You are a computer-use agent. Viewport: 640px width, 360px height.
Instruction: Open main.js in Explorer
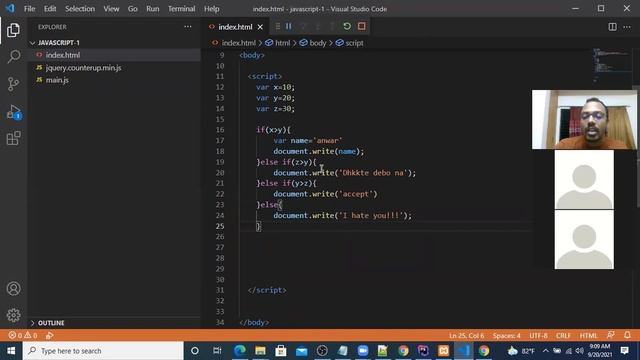tap(114, 80)
